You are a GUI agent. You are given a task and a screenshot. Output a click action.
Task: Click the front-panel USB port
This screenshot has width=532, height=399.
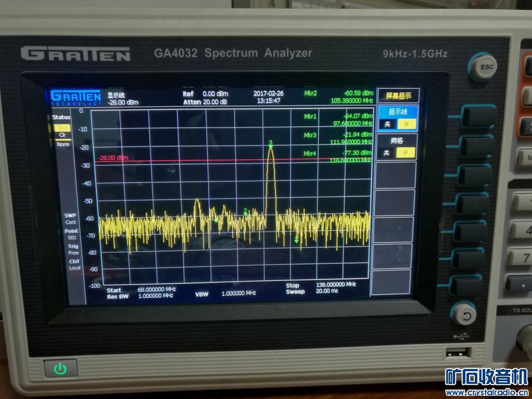point(458,353)
